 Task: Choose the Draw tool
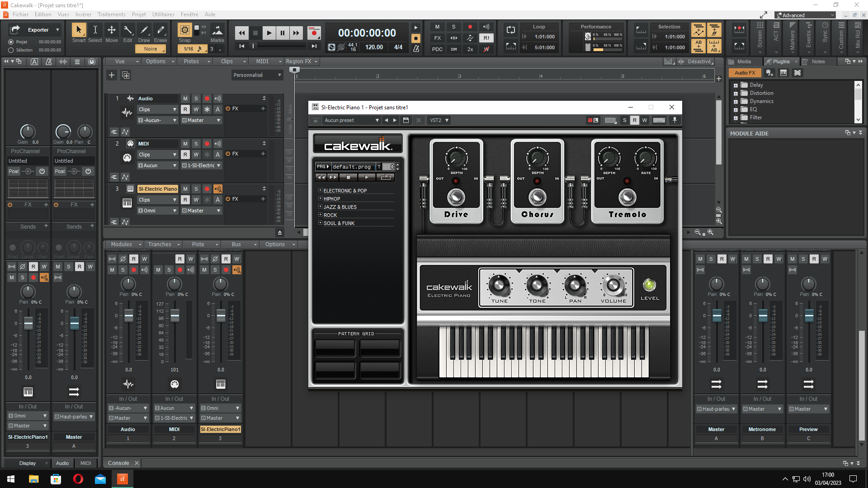point(144,30)
